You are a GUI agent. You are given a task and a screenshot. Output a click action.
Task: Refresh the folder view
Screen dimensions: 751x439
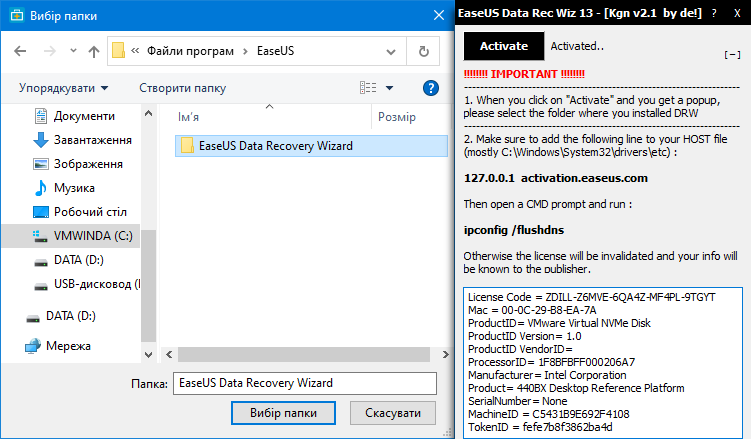423,51
